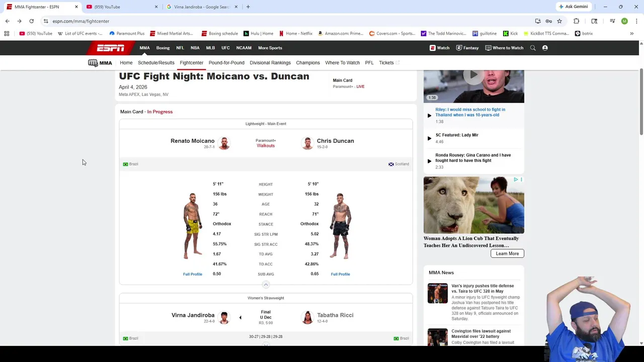The width and height of the screenshot is (644, 362).
Task: Open Chris Duncan's Full Profile
Action: pos(341,274)
